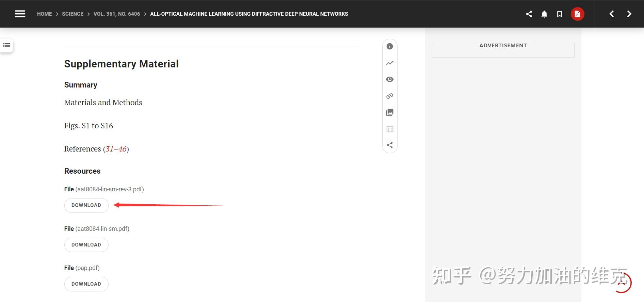The height and width of the screenshot is (302, 644).
Task: Click the article title breadcrumb
Action: (x=249, y=14)
